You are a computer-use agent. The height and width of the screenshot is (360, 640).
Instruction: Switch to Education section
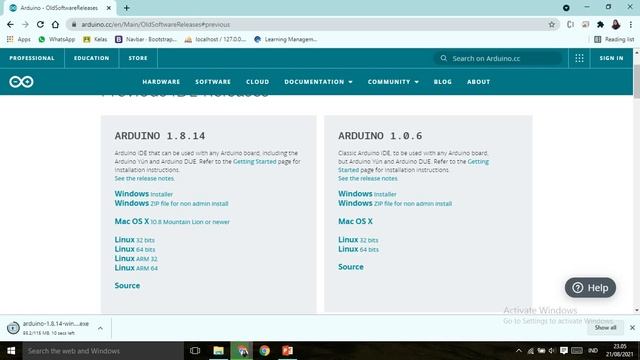coord(91,58)
